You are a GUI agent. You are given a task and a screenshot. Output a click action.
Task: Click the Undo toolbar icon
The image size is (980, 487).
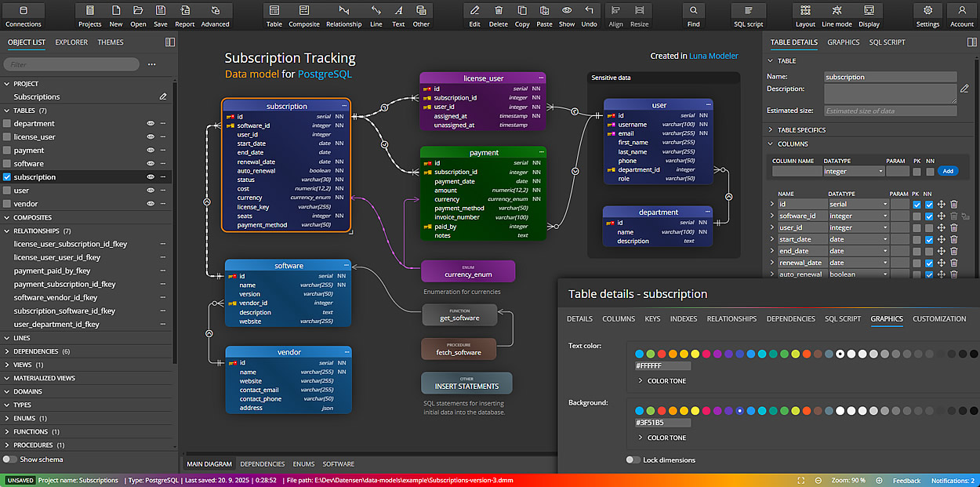point(589,15)
